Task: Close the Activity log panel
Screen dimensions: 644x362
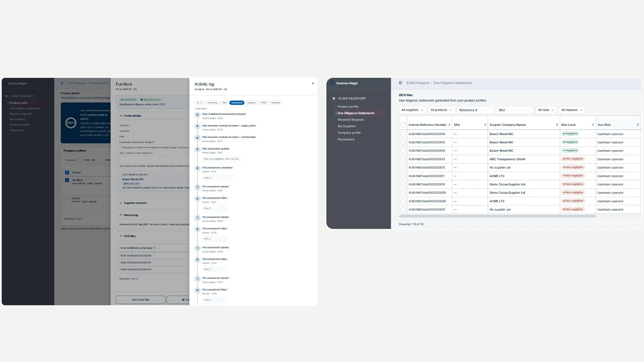Action: [313, 83]
